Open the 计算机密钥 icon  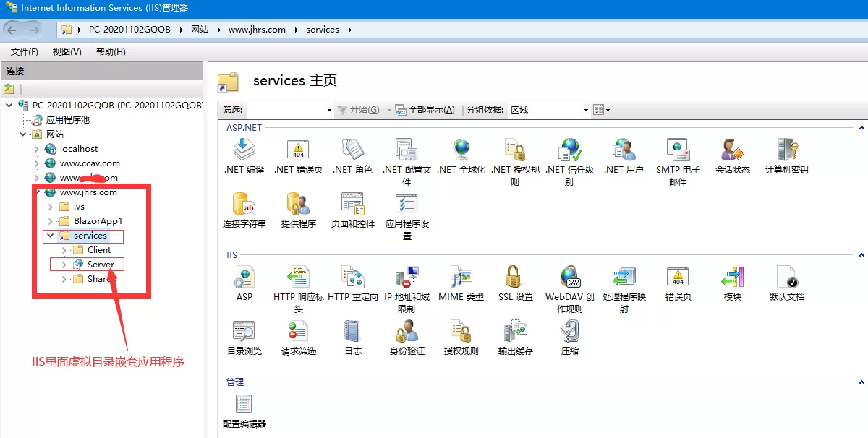(786, 150)
